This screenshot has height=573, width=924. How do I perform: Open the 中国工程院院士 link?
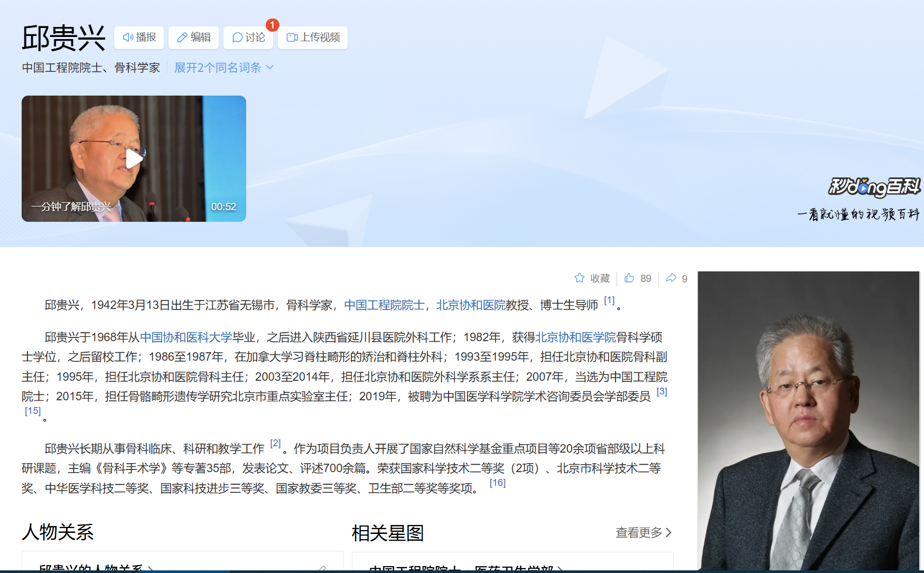[384, 305]
